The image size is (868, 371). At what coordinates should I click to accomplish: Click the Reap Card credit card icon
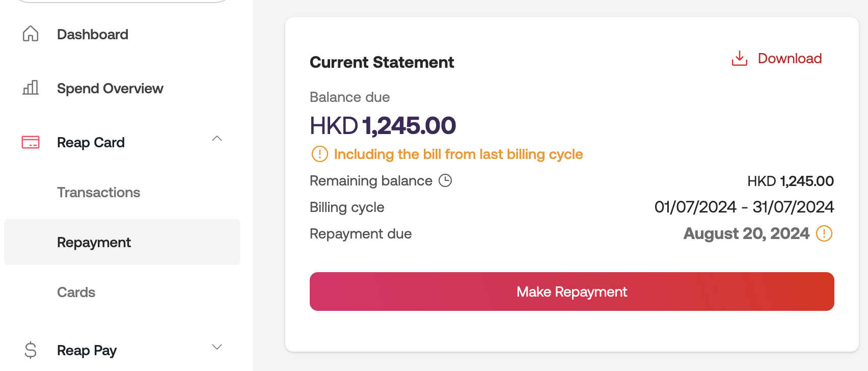31,142
